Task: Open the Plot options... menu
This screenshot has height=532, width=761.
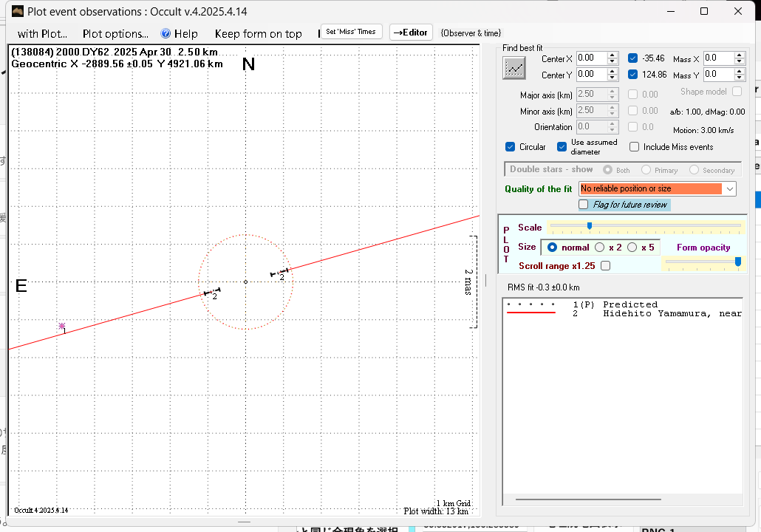Action: click(115, 33)
